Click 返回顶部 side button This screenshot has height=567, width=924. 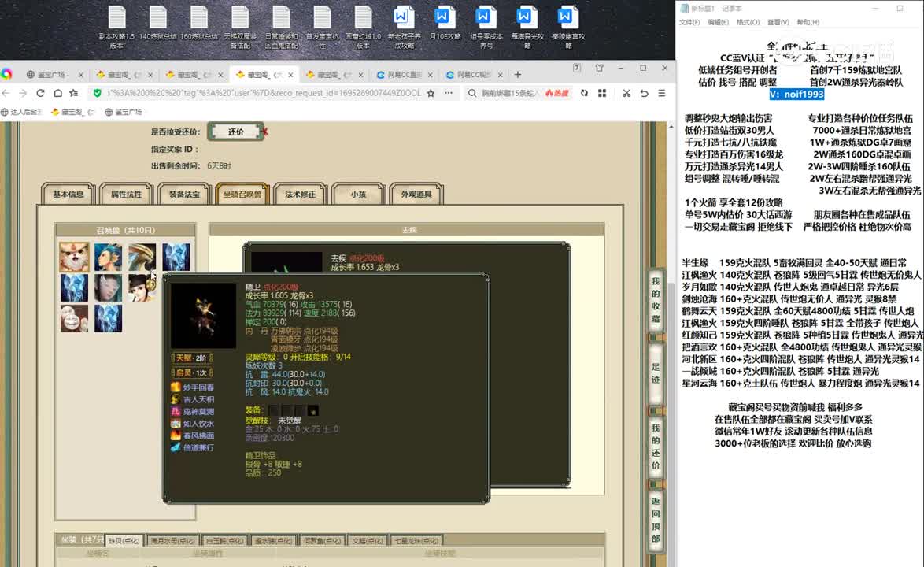656,520
